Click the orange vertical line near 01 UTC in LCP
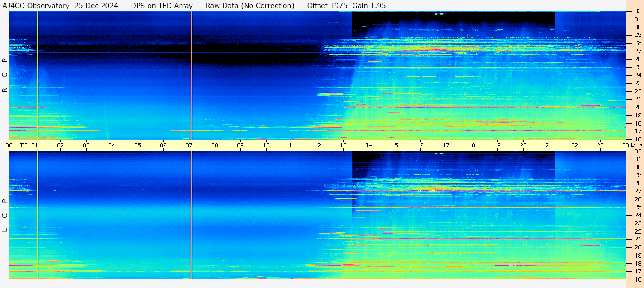Image resolution: width=644 pixels, height=288 pixels. click(x=37, y=215)
